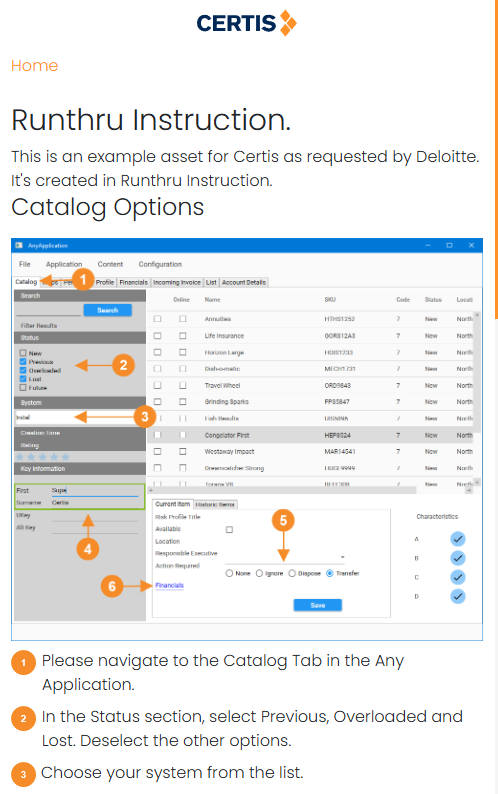Select the Transfer radio button
Image resolution: width=498 pixels, height=794 pixels.
[x=330, y=573]
